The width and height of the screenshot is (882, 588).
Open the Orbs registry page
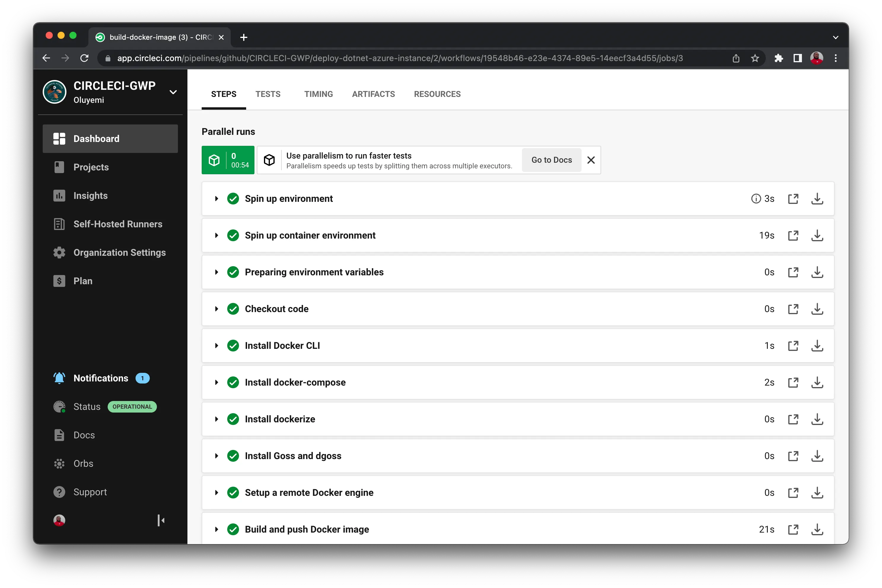point(83,463)
